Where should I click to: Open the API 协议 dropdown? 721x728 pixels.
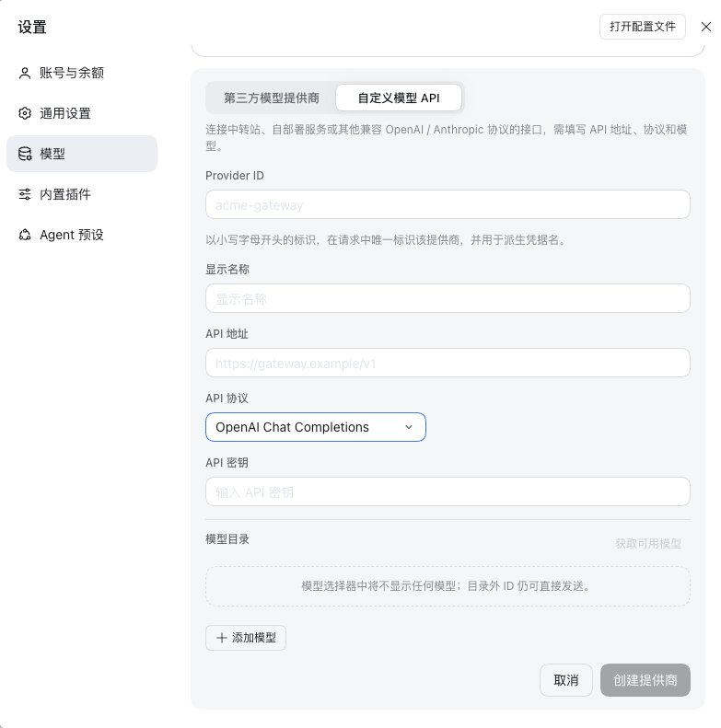coord(316,427)
